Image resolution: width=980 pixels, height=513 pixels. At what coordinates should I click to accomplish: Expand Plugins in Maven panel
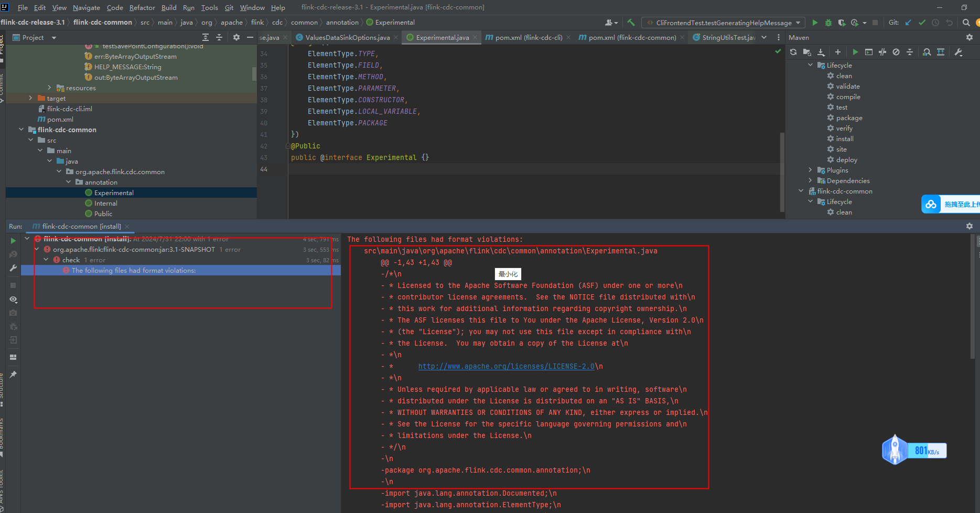pos(810,170)
